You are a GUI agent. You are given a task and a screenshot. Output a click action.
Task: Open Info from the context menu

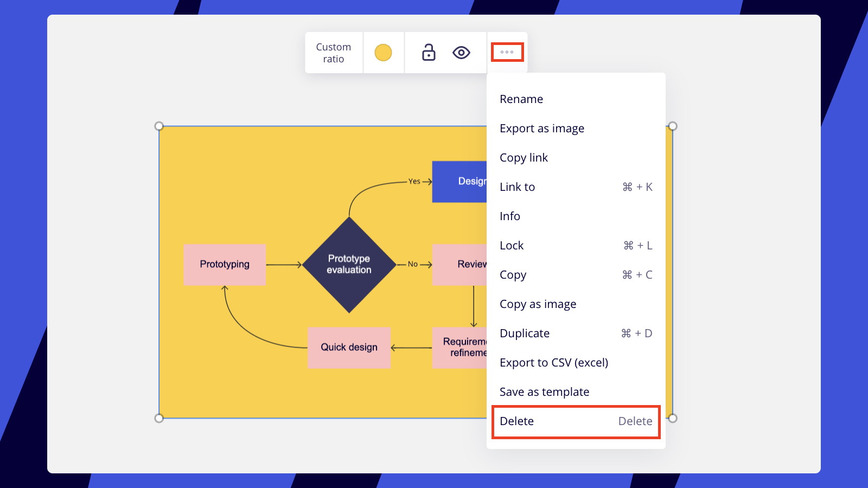[510, 216]
